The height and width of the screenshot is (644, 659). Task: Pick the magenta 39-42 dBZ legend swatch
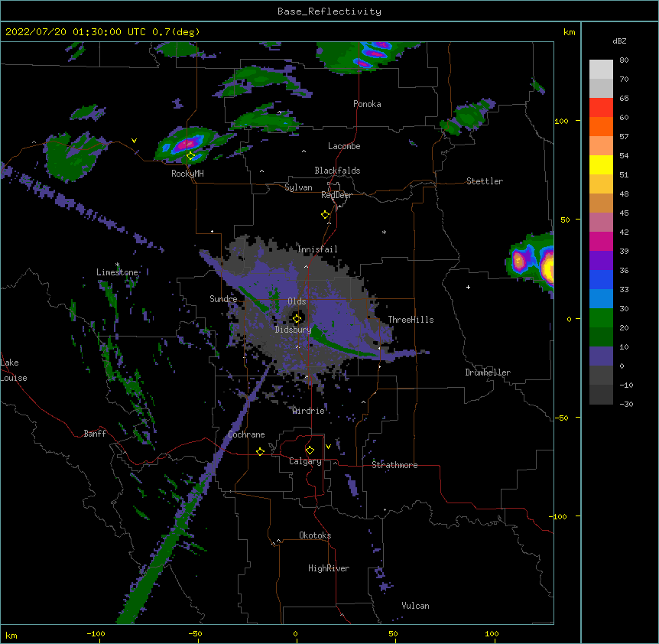click(x=601, y=241)
